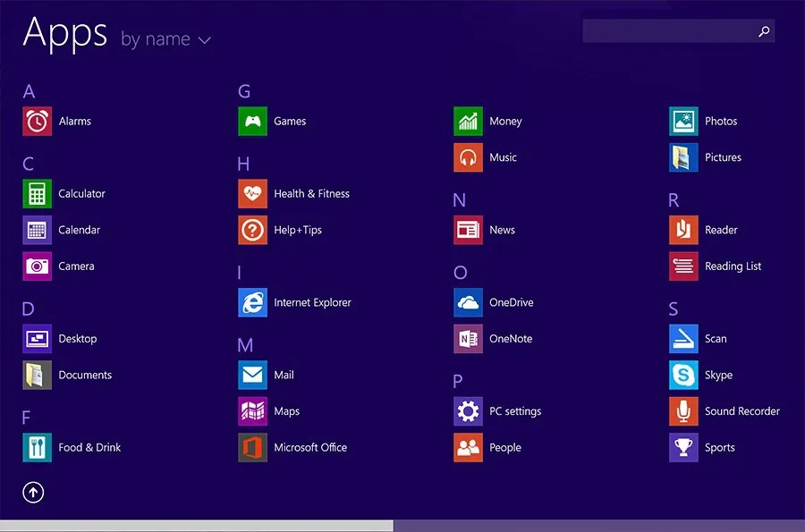The height and width of the screenshot is (532, 805).
Task: Open the Reading List app
Action: (683, 266)
